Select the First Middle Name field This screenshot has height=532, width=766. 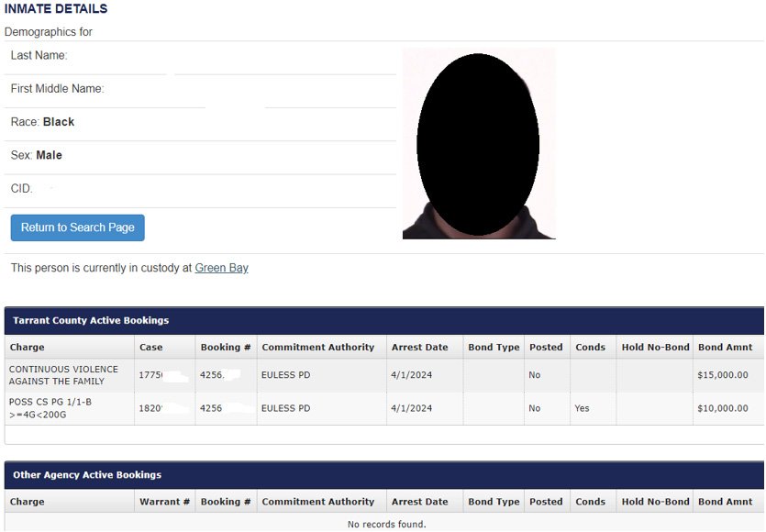[x=138, y=88]
